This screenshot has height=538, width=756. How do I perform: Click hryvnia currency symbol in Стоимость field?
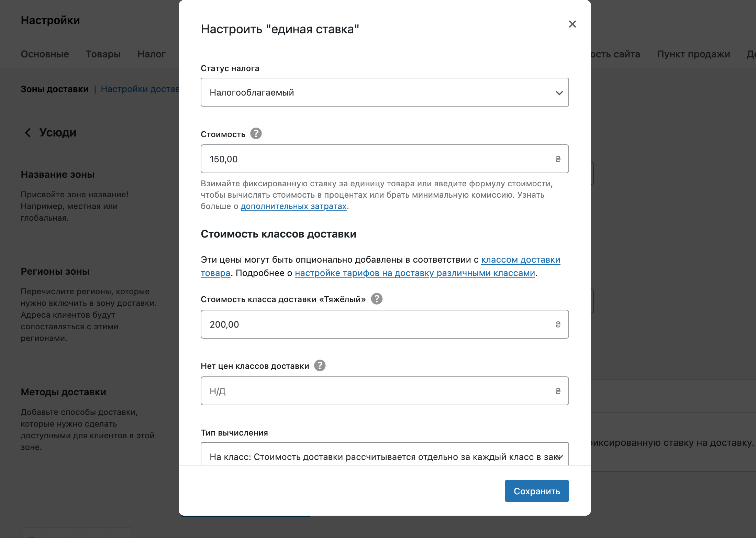(x=558, y=159)
